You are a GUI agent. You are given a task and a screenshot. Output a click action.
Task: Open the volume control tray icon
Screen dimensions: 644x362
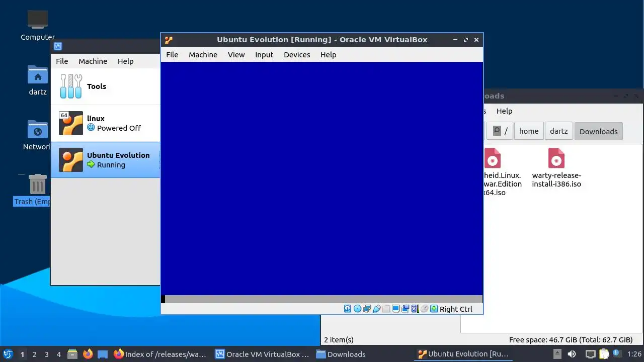point(572,354)
